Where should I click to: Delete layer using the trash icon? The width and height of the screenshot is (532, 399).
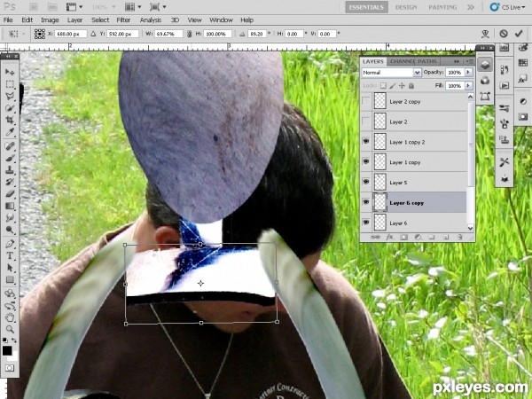(460, 237)
